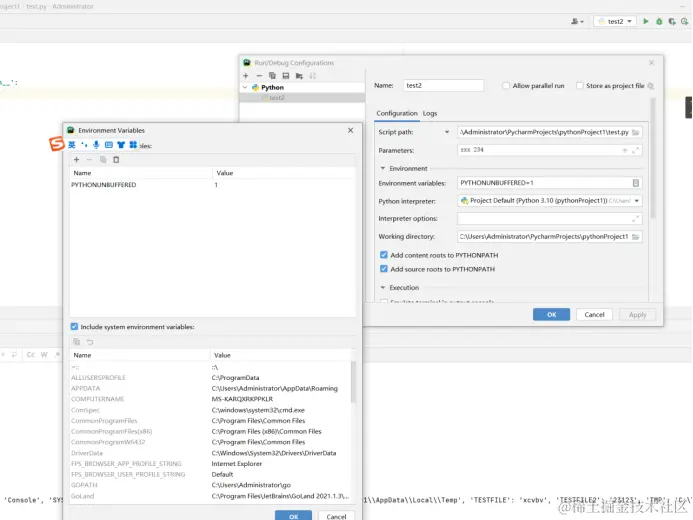
Task: Add a new environment variable with plus
Action: tap(76, 160)
